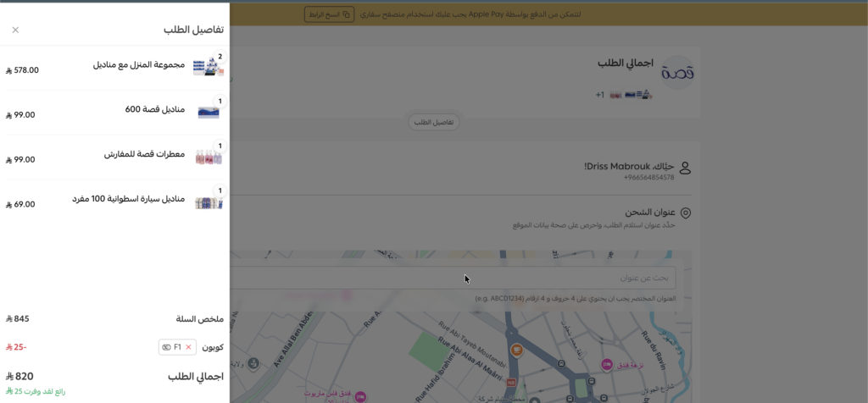Open thumbnail of مناديل سيارة اسطوانية 100 مفرد
Screen dimensions: 868x403
pos(209,202)
